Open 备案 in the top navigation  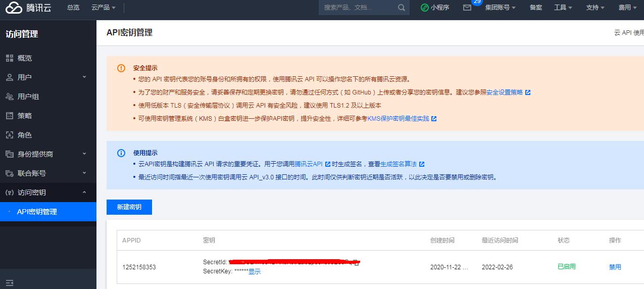pos(536,8)
